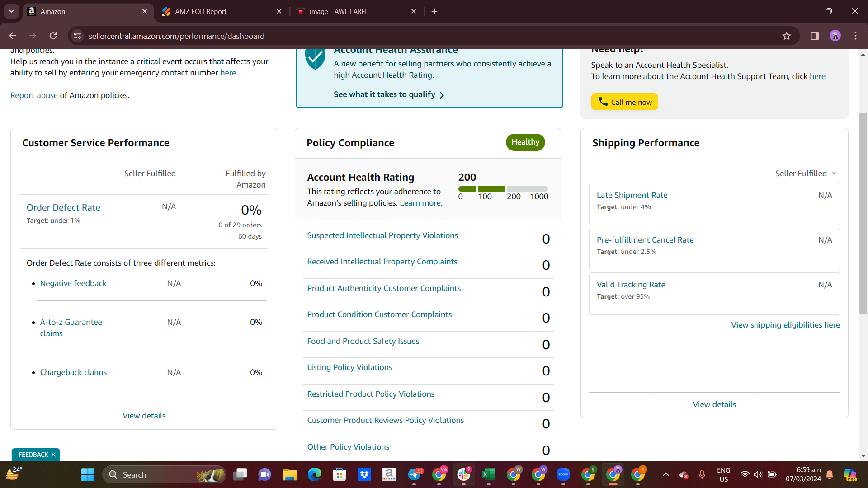Open the Chrome three-dot menu

855,36
